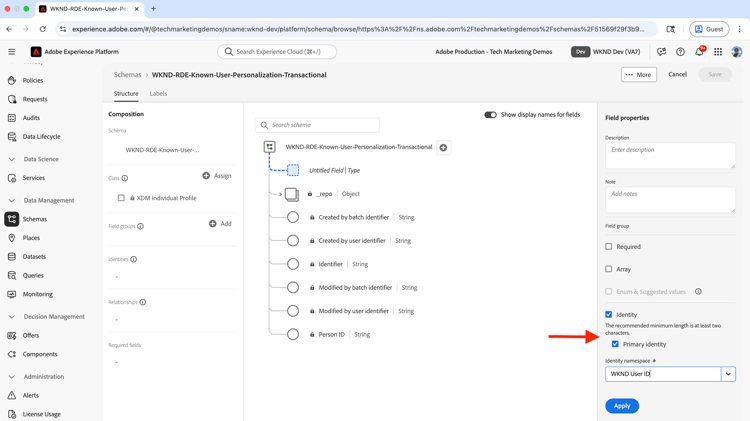Uncheck the Primary identity checkbox
750x421 pixels.
pyautogui.click(x=615, y=344)
